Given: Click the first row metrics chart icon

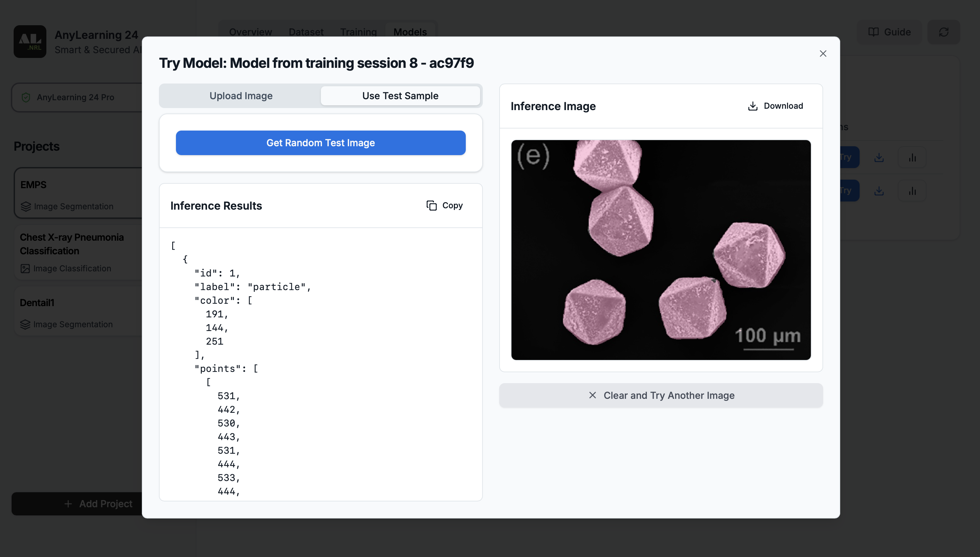Looking at the screenshot, I should (912, 157).
